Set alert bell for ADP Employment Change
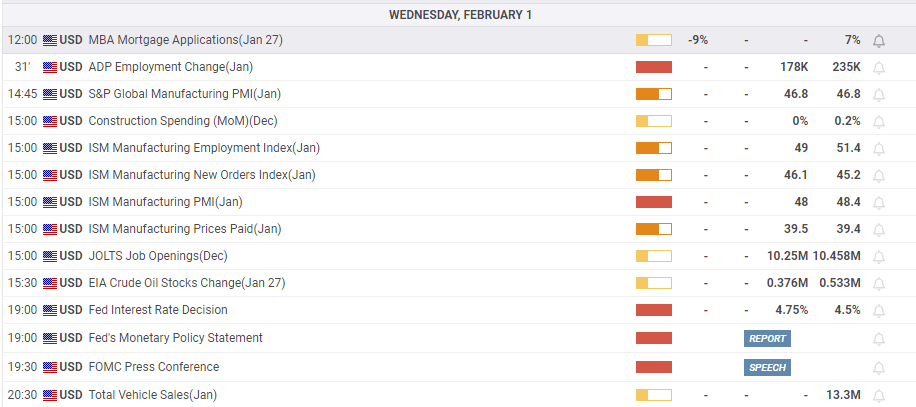Image resolution: width=916 pixels, height=407 pixels. pos(879,67)
